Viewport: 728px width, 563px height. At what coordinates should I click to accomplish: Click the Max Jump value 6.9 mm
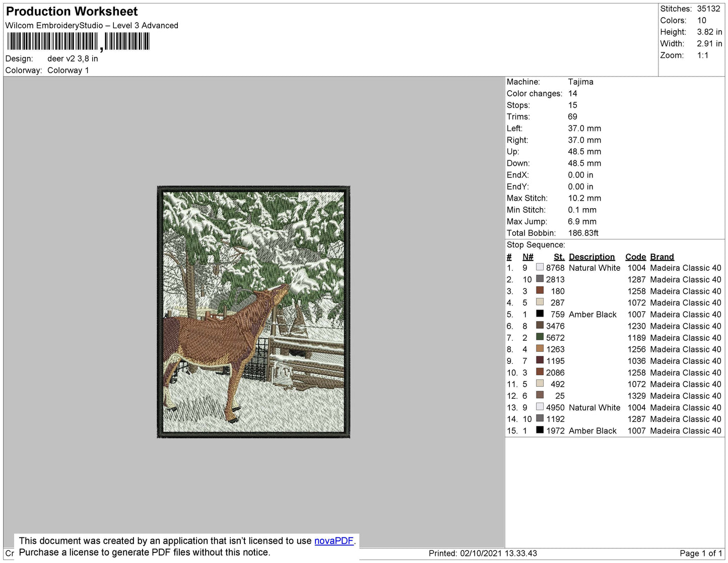pyautogui.click(x=582, y=222)
